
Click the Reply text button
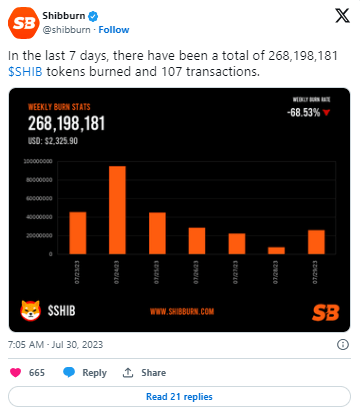[x=95, y=373]
